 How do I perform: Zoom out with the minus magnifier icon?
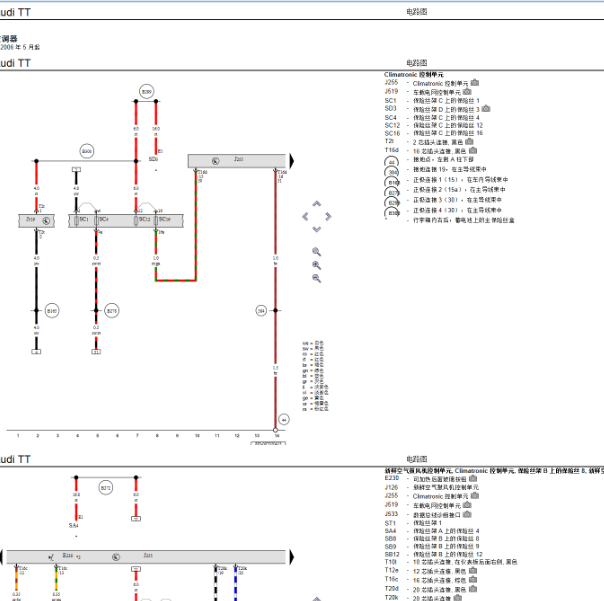[316, 278]
